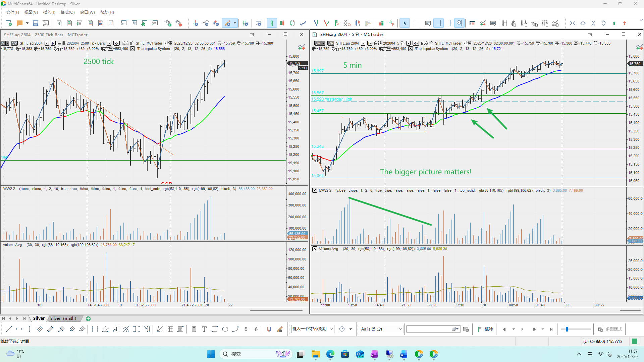Screen dimensions: 644x362
Task: Expand 5 分 resolution dropdown in right chart
Action: coord(408,43)
